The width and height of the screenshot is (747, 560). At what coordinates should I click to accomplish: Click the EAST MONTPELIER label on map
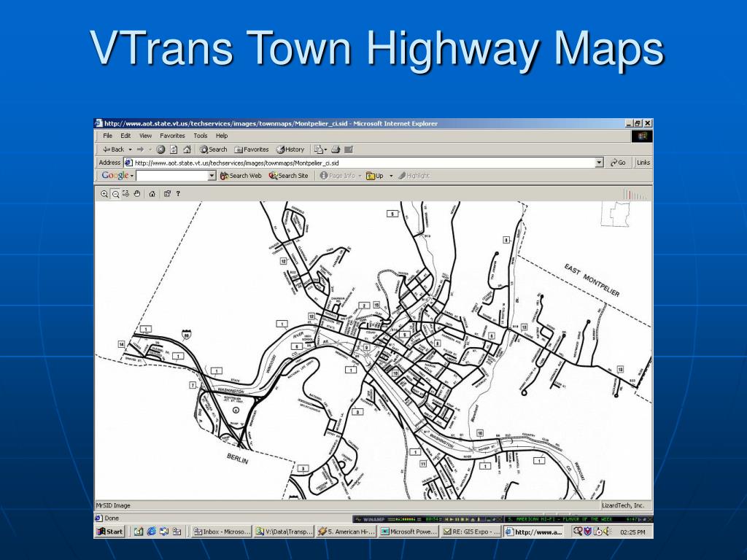point(592,280)
